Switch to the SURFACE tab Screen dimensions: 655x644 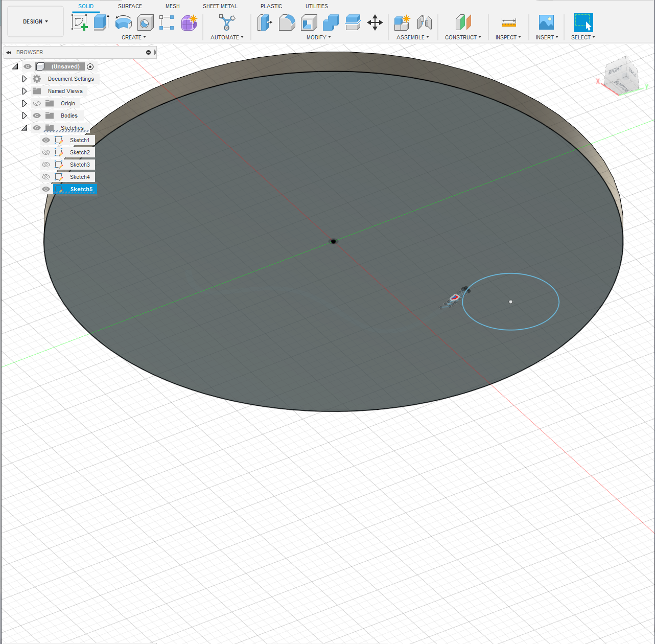[129, 6]
